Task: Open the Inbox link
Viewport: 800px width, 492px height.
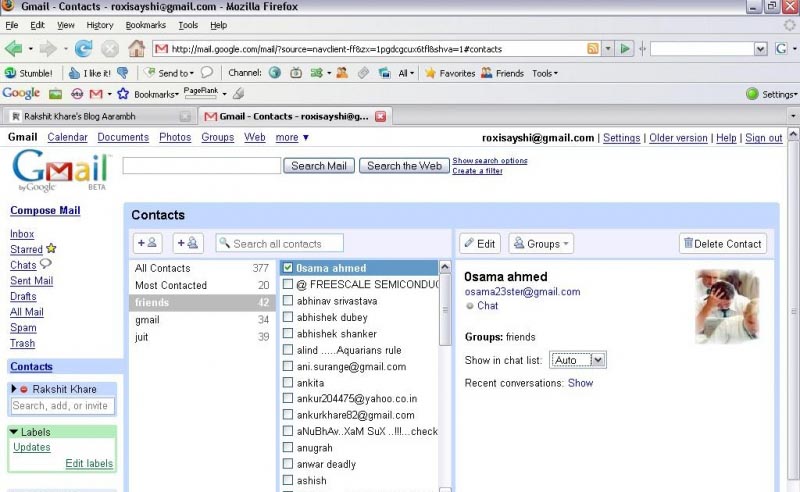Action: click(22, 234)
